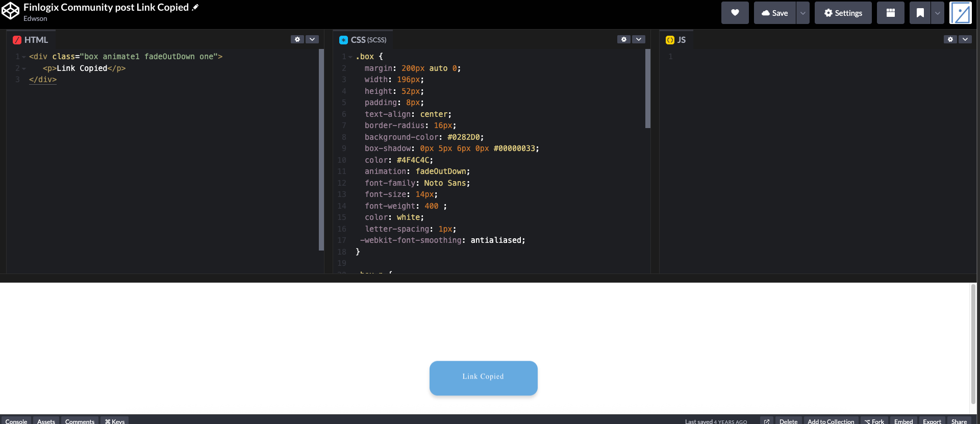Add pen to a Collection
This screenshot has width=980, height=424.
click(x=831, y=421)
